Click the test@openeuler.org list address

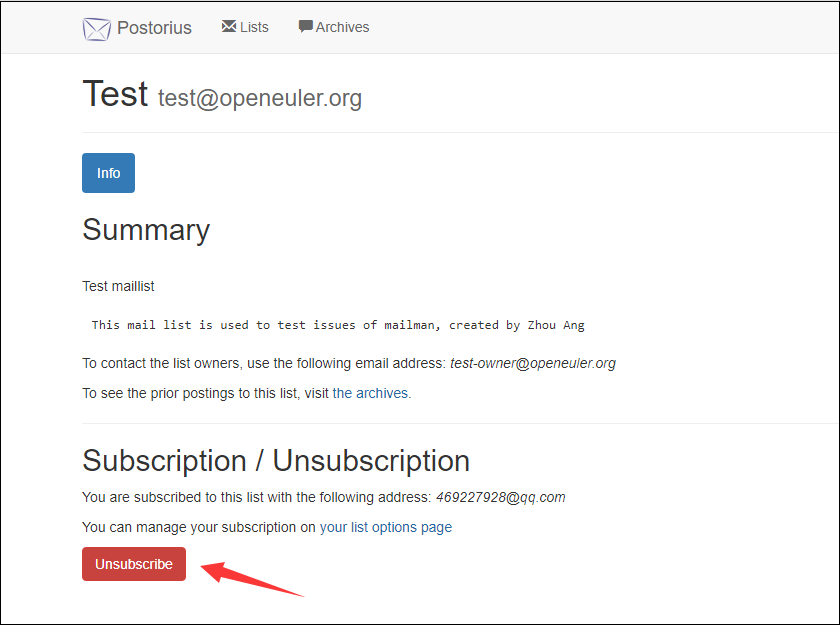point(260,98)
